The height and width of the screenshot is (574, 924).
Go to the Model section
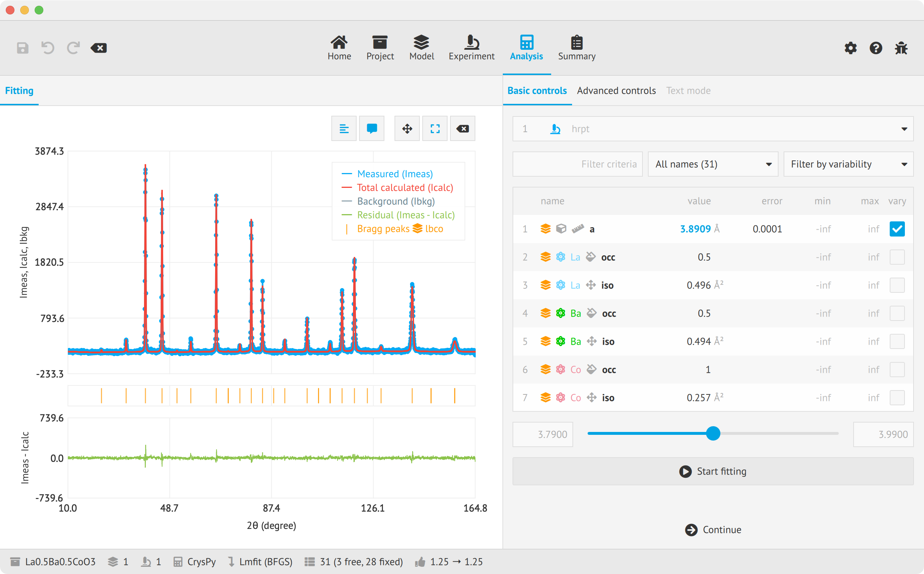(x=421, y=48)
